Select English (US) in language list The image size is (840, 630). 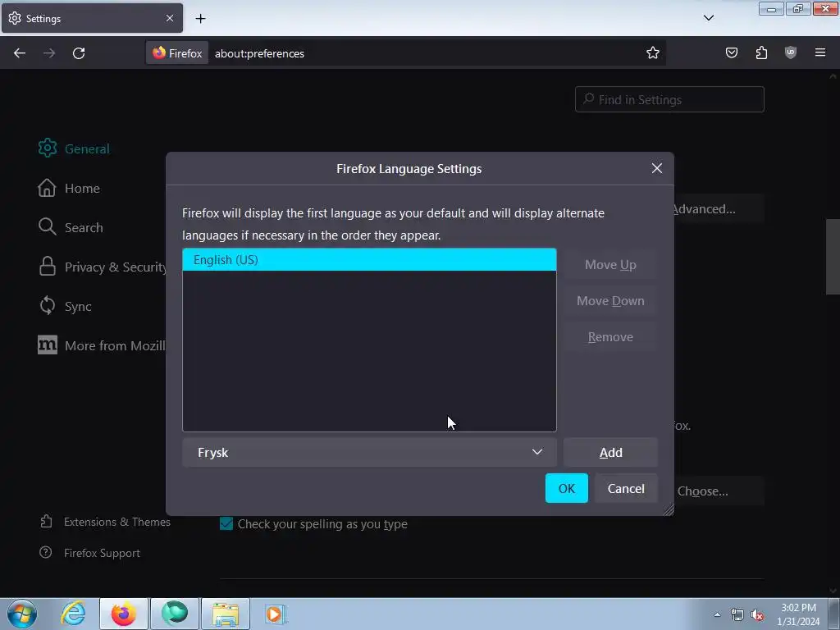(x=369, y=260)
